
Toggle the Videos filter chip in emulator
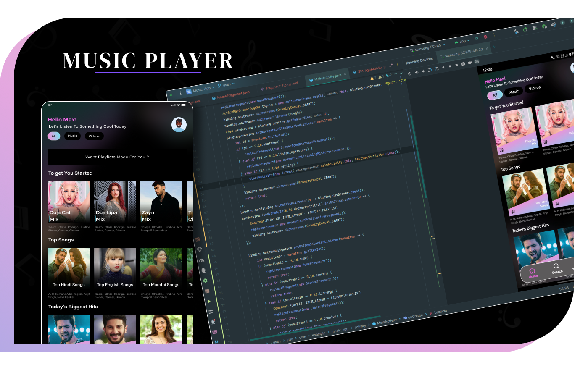(x=534, y=88)
